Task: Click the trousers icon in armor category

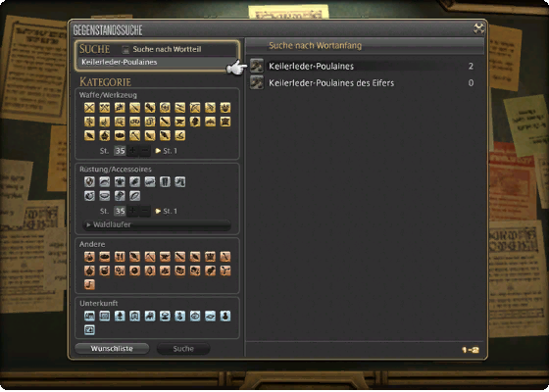Action: click(x=165, y=182)
